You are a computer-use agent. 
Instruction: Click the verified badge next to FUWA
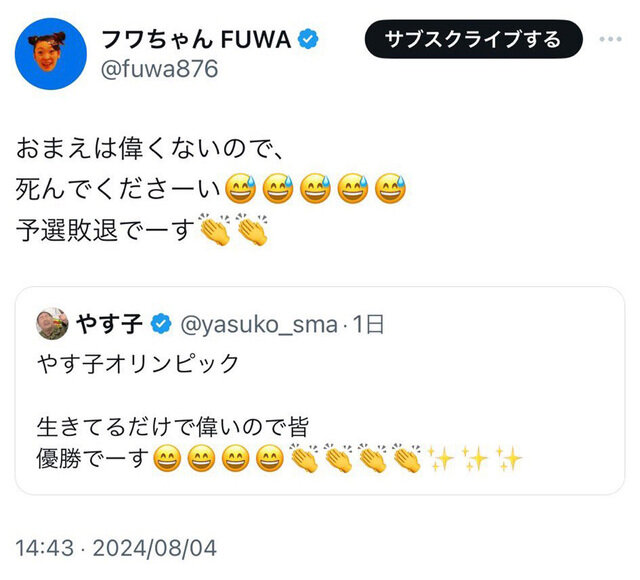click(311, 39)
